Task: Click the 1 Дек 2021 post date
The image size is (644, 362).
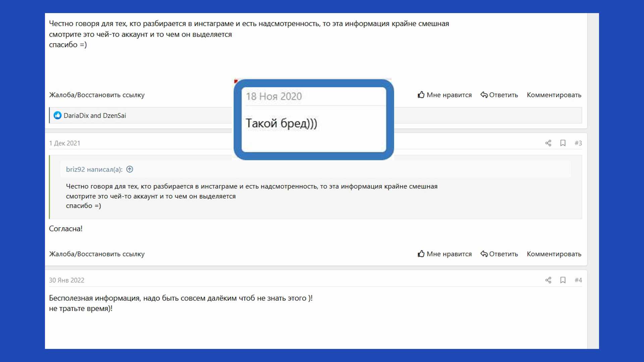Action: click(65, 143)
